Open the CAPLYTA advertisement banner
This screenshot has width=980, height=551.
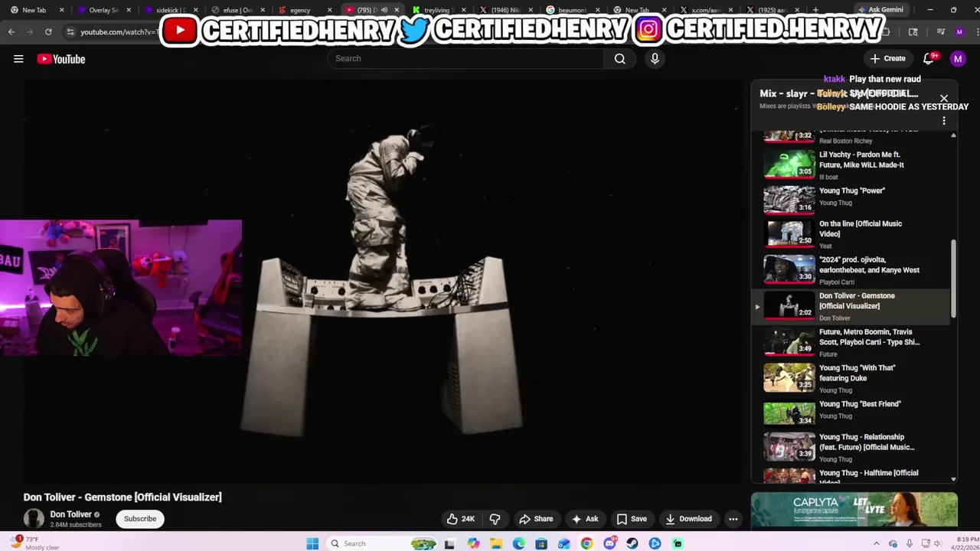pyautogui.click(x=854, y=510)
